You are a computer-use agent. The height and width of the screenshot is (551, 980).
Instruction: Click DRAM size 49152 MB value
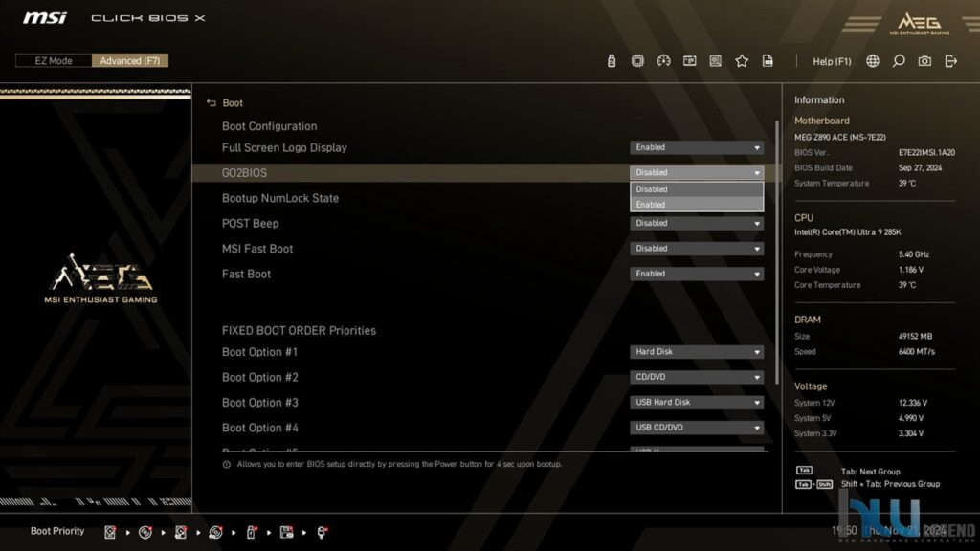915,336
